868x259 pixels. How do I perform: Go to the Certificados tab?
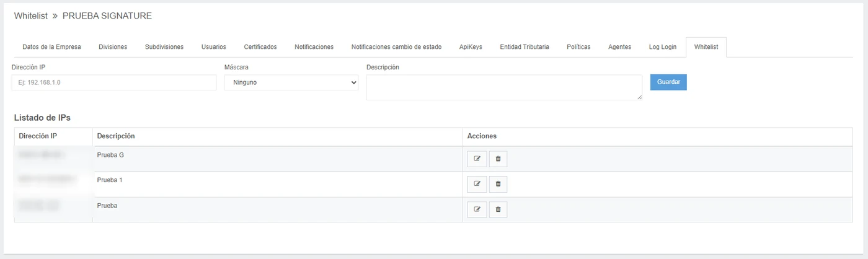click(x=260, y=47)
